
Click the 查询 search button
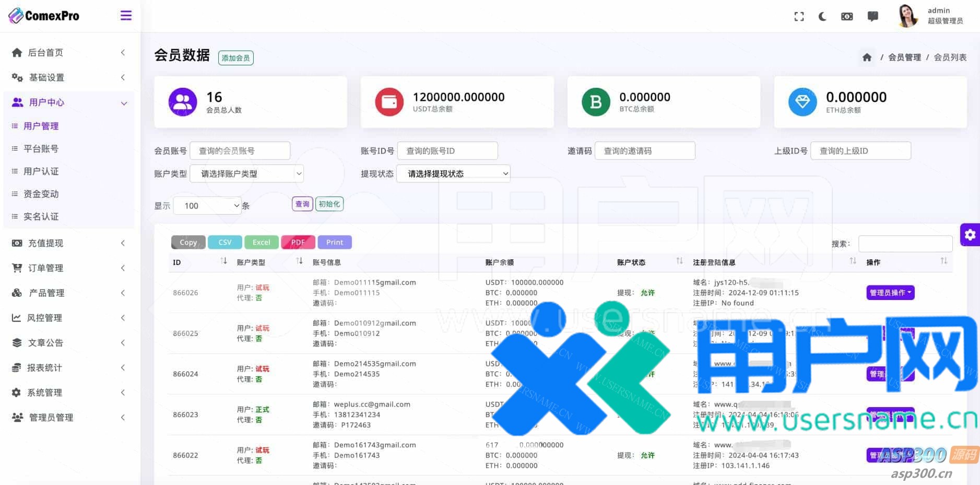coord(302,204)
